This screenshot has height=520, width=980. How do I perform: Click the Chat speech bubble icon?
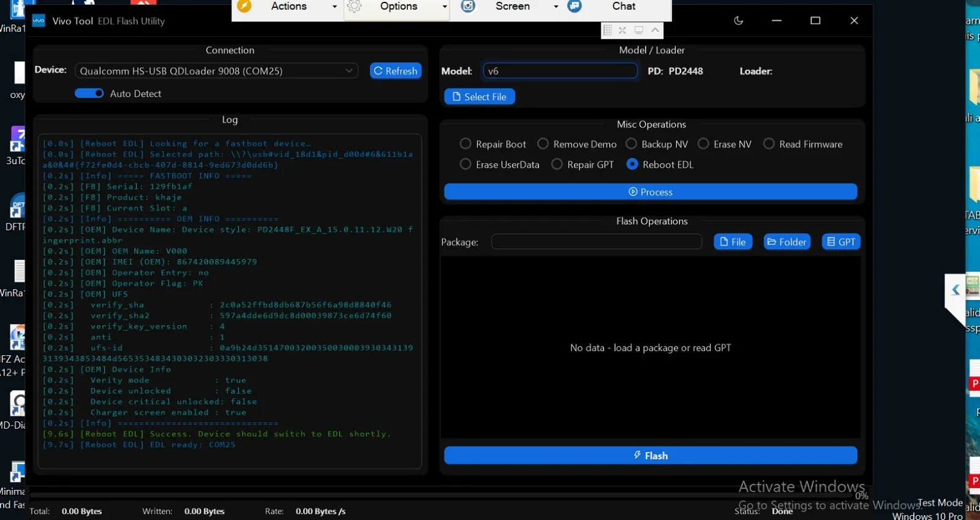click(x=575, y=6)
